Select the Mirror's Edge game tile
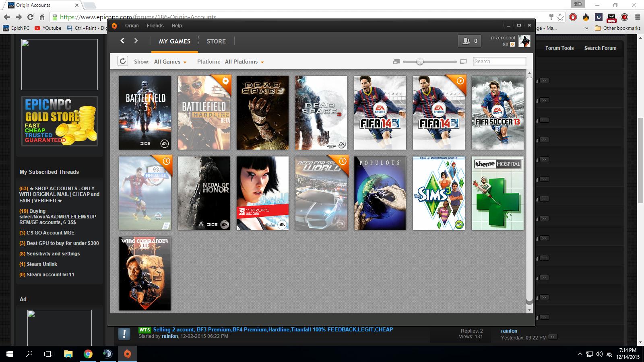Viewport: 644px width, 362px height. 262,193
